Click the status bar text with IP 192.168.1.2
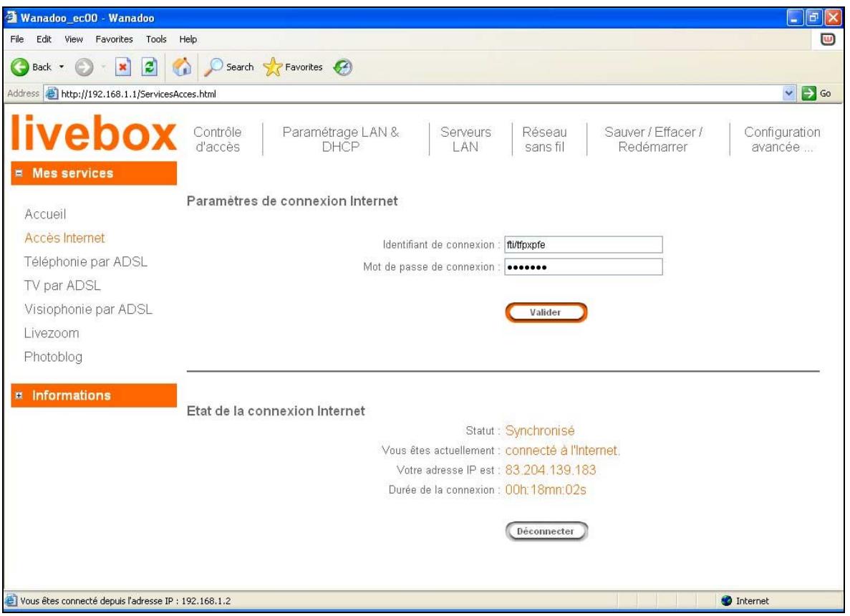 125,601
